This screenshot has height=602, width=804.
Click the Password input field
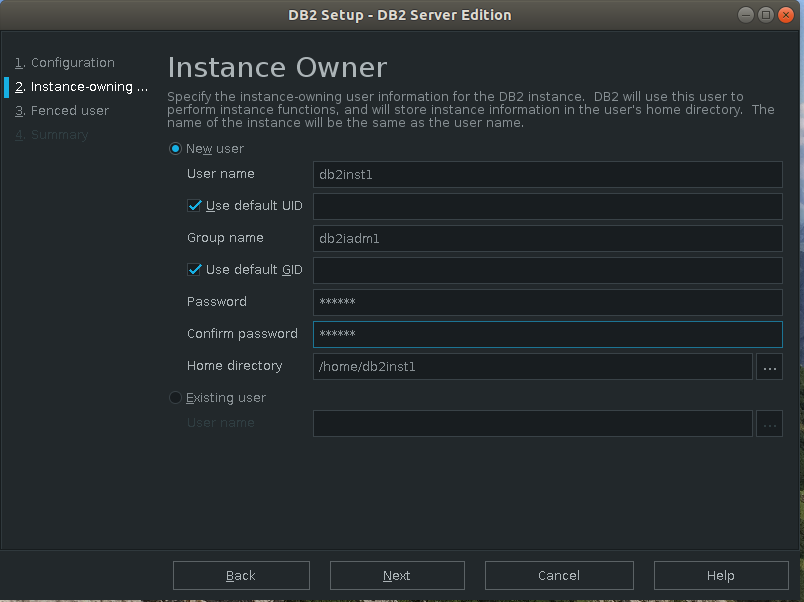tap(547, 302)
